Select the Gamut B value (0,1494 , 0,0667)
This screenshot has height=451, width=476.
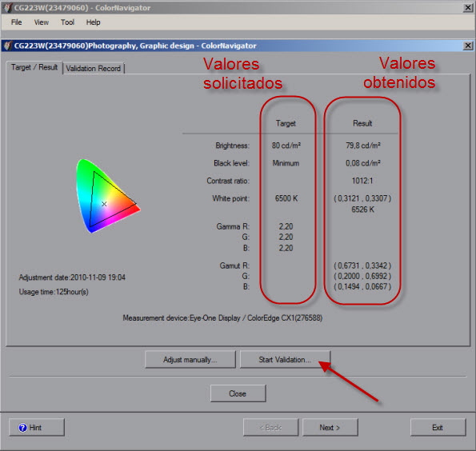coord(362,286)
